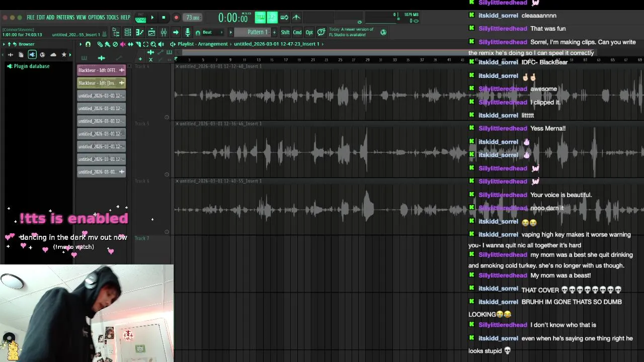Open clip menu of untitled_2026-03-01 12-36-46
This screenshot has width=644, height=362.
pyautogui.click(x=177, y=124)
